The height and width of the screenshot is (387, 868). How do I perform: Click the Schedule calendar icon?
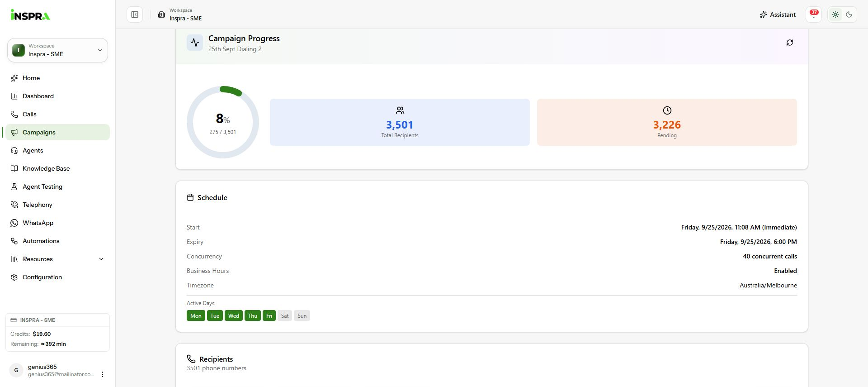[x=190, y=197]
